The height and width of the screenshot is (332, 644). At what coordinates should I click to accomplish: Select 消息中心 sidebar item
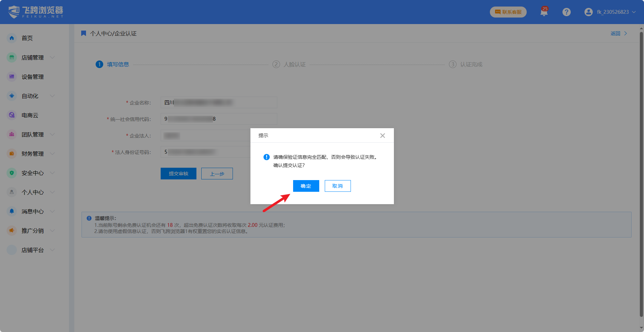(32, 211)
